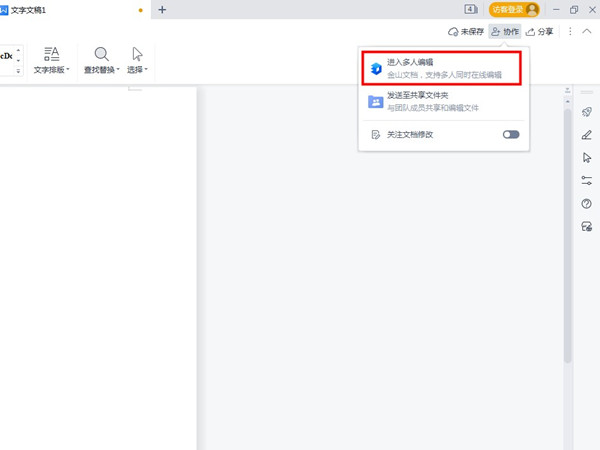Collapse the ribbon with the chevron arrow
This screenshot has width=600, height=450.
(x=586, y=32)
